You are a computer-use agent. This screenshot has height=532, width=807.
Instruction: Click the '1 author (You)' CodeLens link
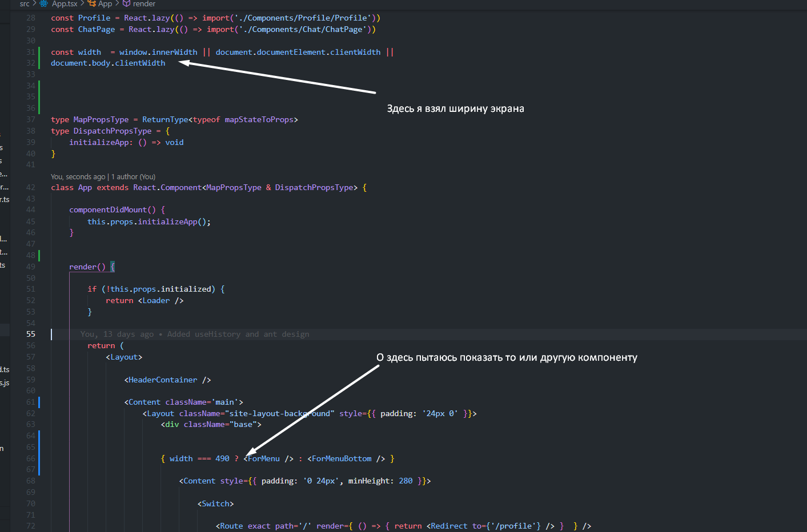[133, 177]
